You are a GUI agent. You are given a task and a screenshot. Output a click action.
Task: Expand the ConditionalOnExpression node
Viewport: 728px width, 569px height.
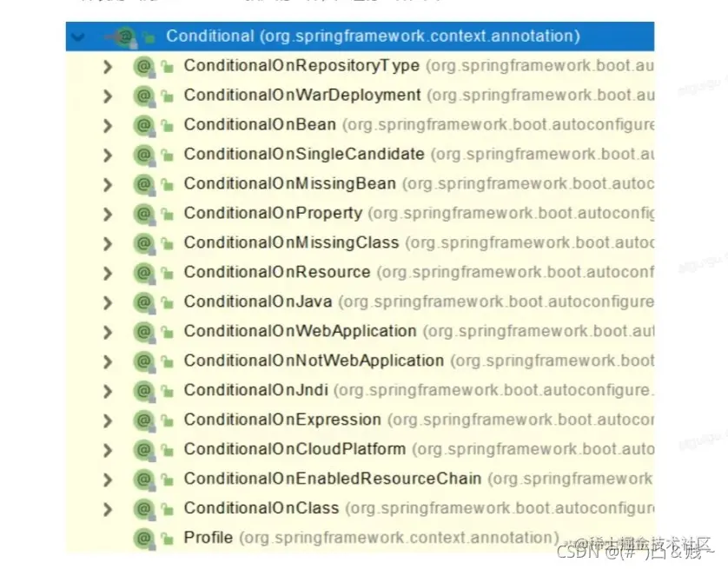coord(107,420)
